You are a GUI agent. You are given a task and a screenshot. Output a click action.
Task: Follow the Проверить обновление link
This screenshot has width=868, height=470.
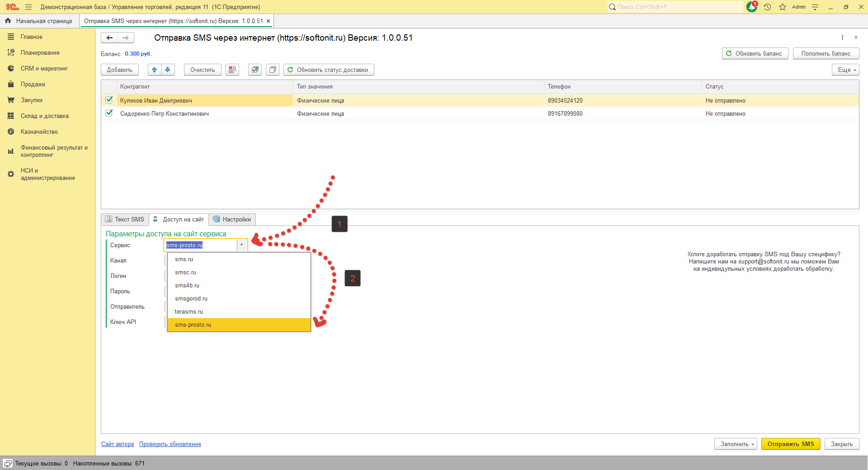(x=170, y=444)
